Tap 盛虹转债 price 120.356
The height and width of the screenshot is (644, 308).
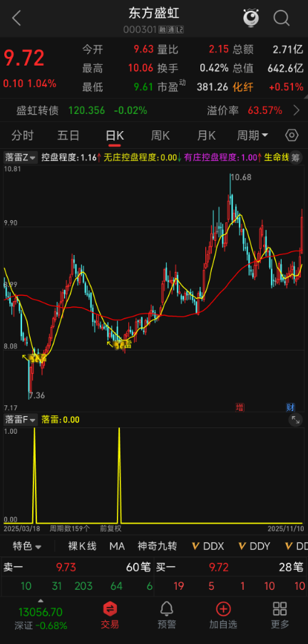click(x=86, y=110)
